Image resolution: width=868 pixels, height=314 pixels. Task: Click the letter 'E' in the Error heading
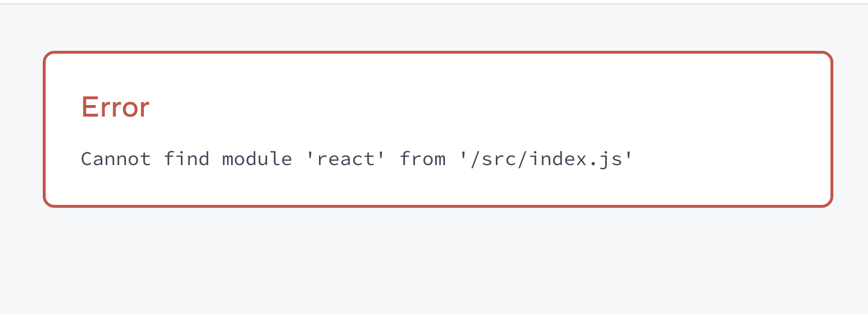88,107
